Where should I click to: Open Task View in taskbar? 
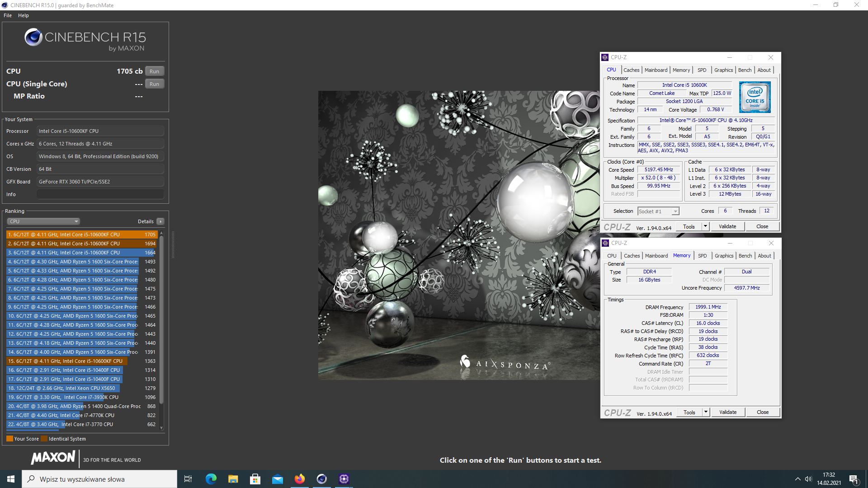point(188,479)
